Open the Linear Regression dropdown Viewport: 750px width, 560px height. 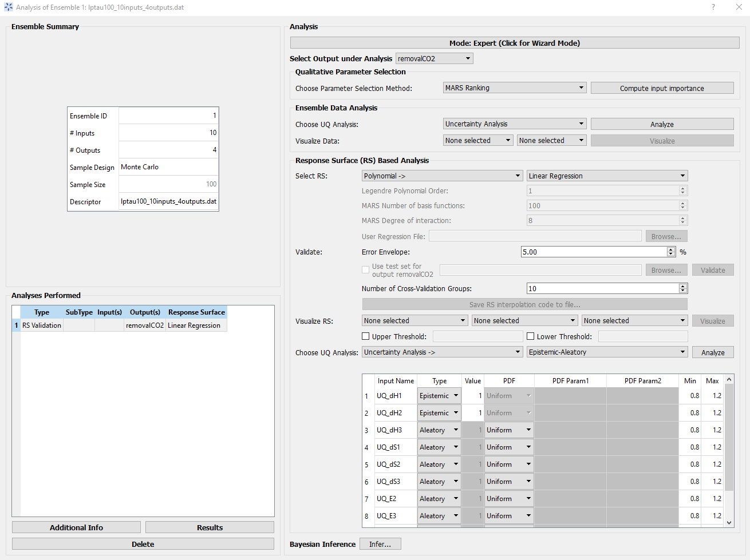click(x=606, y=176)
